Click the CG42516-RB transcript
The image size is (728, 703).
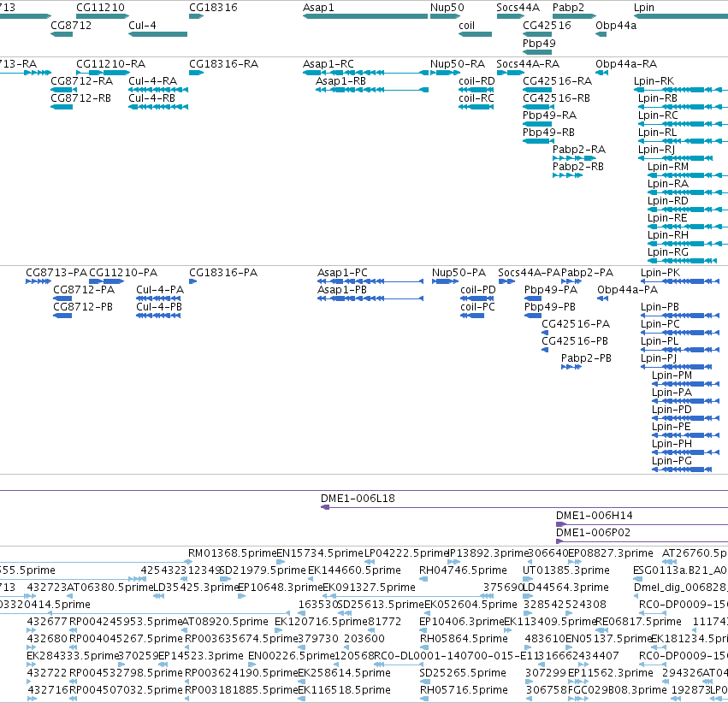tap(539, 107)
